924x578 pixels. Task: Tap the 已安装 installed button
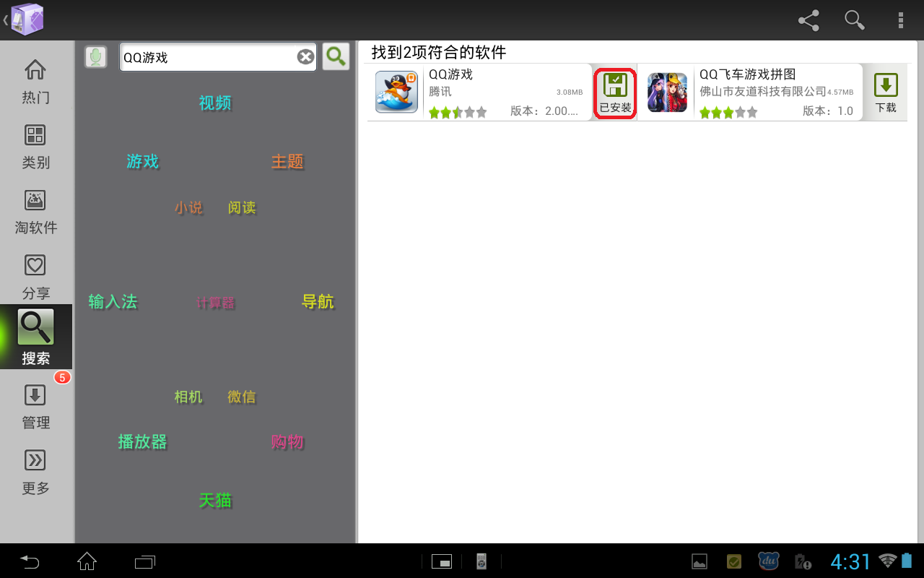pos(615,93)
